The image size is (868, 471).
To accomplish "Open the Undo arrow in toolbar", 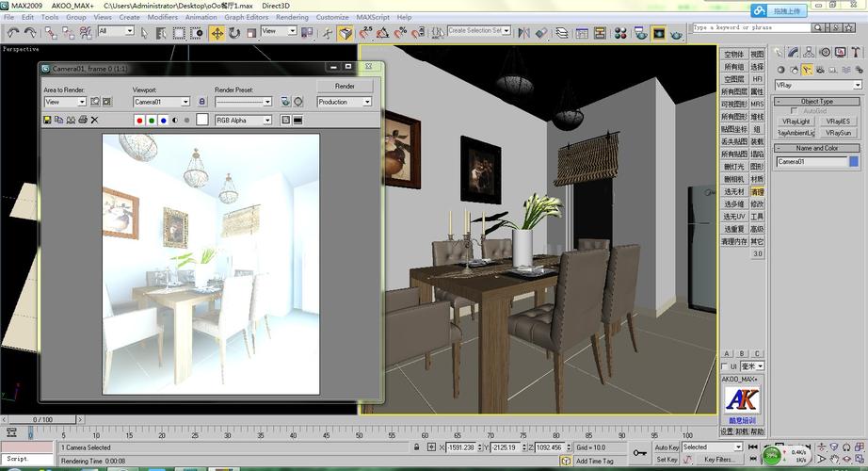I will 12,33.
